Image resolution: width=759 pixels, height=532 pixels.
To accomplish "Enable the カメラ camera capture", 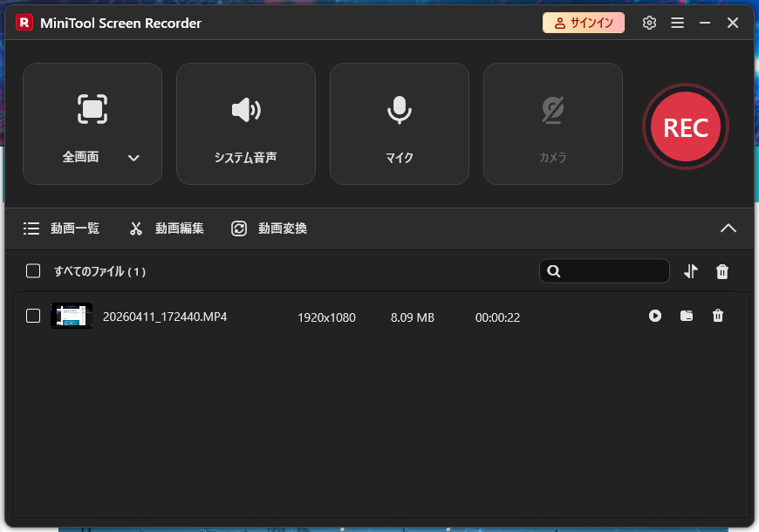I will coord(552,124).
